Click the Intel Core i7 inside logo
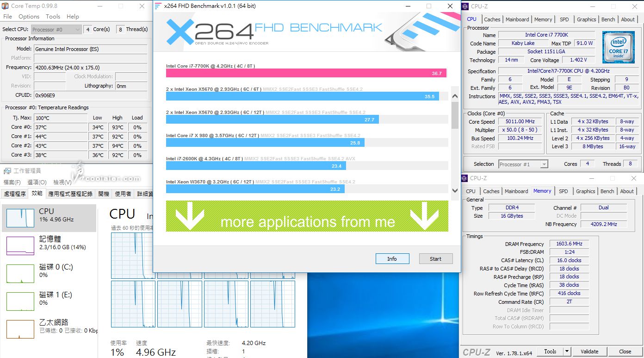Viewport: 644px width, 358px height. (x=618, y=47)
